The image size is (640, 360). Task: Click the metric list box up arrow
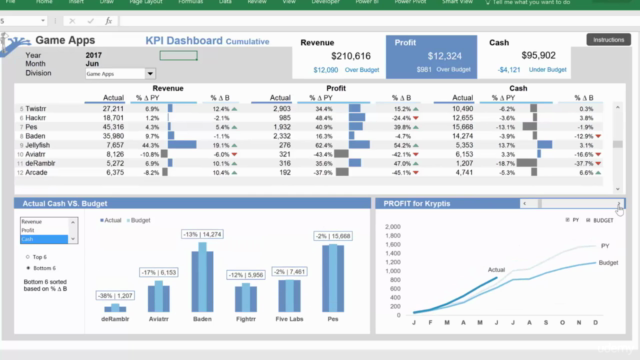click(x=73, y=222)
